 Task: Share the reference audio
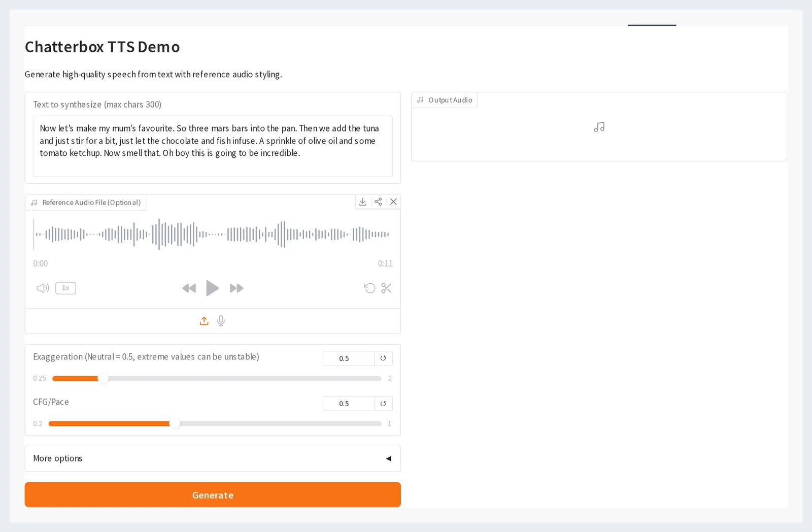click(378, 202)
